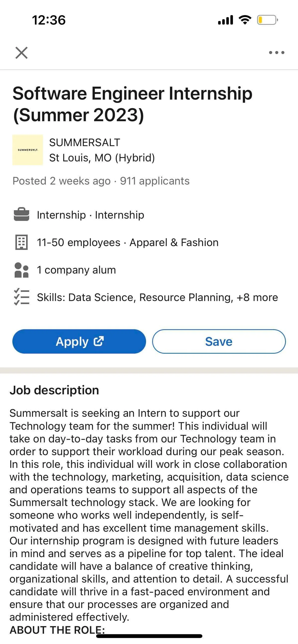Tap the building company size icon

(x=22, y=242)
